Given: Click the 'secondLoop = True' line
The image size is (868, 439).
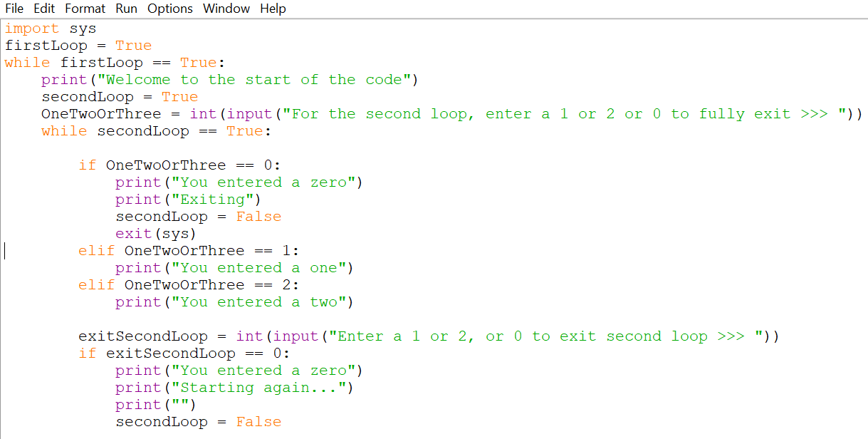Looking at the screenshot, I should (120, 97).
